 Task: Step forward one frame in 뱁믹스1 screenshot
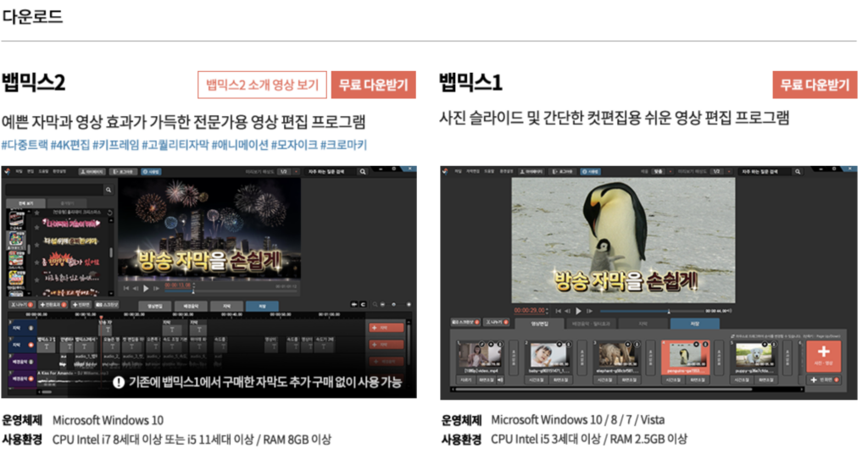point(590,311)
